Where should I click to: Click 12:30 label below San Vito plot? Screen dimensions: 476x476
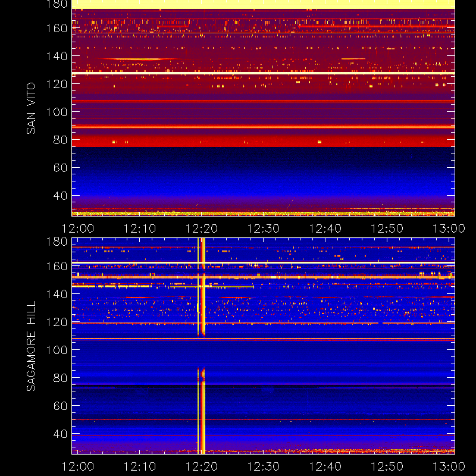264,228
